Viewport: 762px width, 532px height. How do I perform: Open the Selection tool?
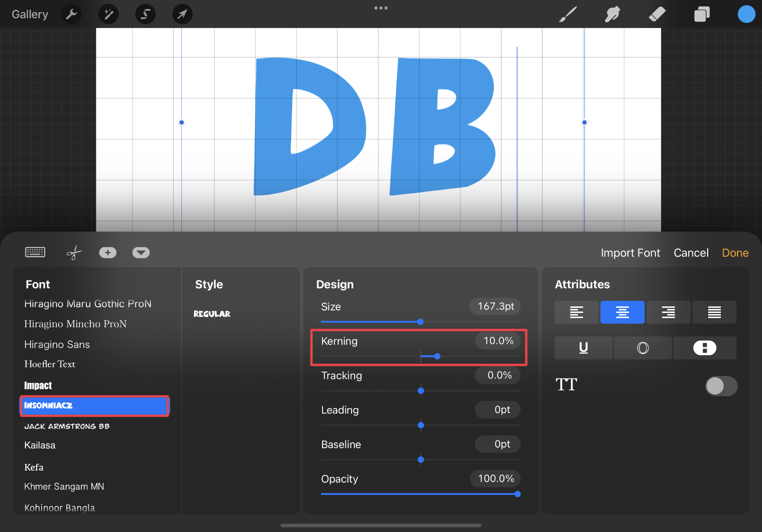click(x=145, y=14)
